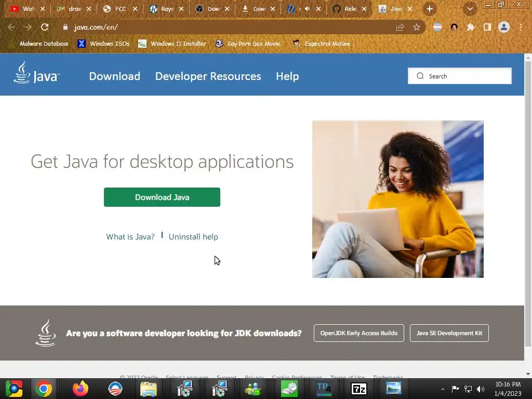The width and height of the screenshot is (532, 399).
Task: View site information via the lock icon
Action: 65,27
